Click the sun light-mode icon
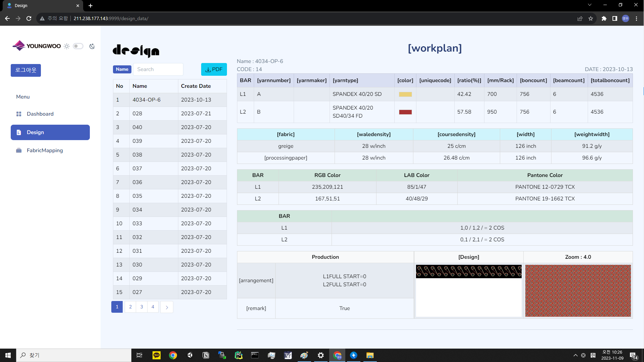644x362 pixels. [x=67, y=46]
